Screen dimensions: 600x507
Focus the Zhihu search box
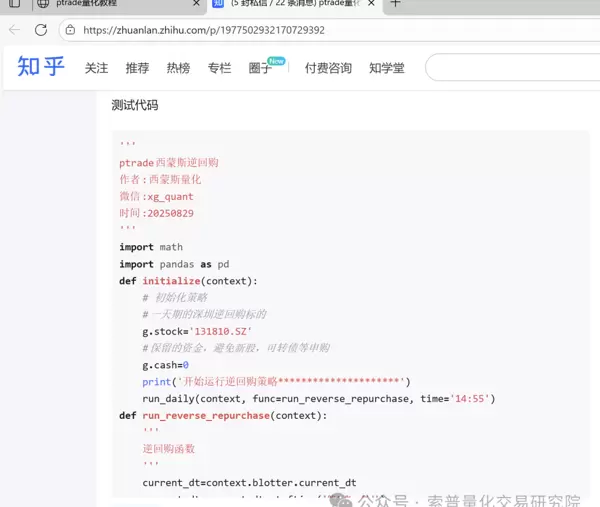pos(510,68)
